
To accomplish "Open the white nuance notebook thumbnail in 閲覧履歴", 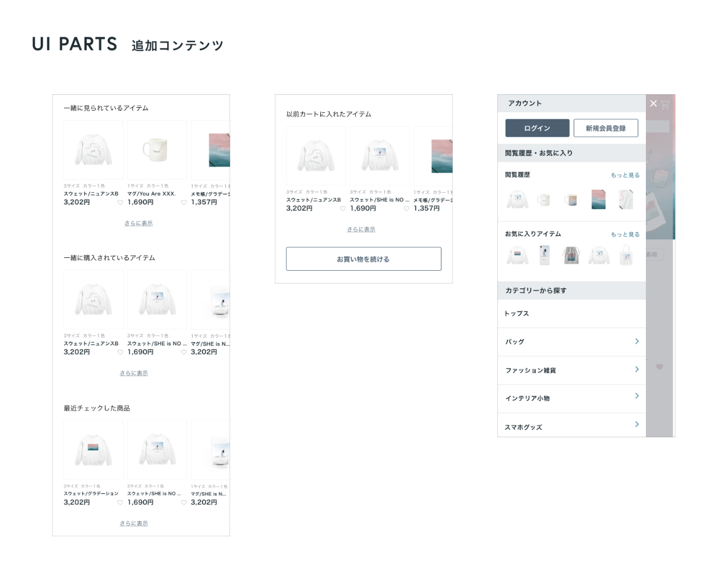I will tap(625, 200).
